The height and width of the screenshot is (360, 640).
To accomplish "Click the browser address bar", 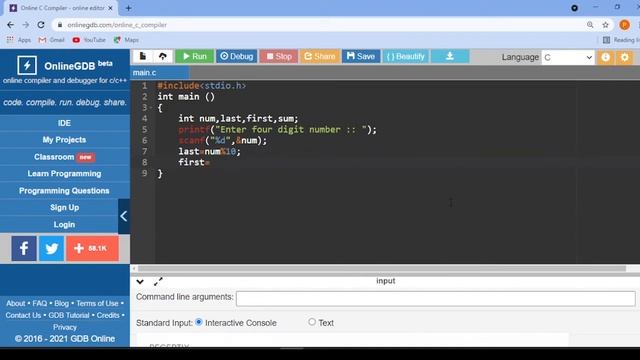I will click(x=318, y=25).
